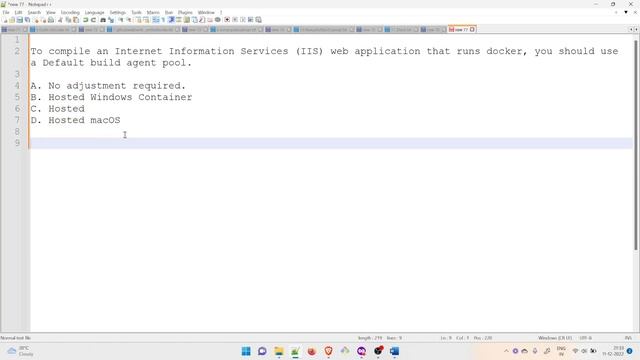Open user defined language dialog icon
This screenshot has width=640, height=360.
[x=179, y=20]
